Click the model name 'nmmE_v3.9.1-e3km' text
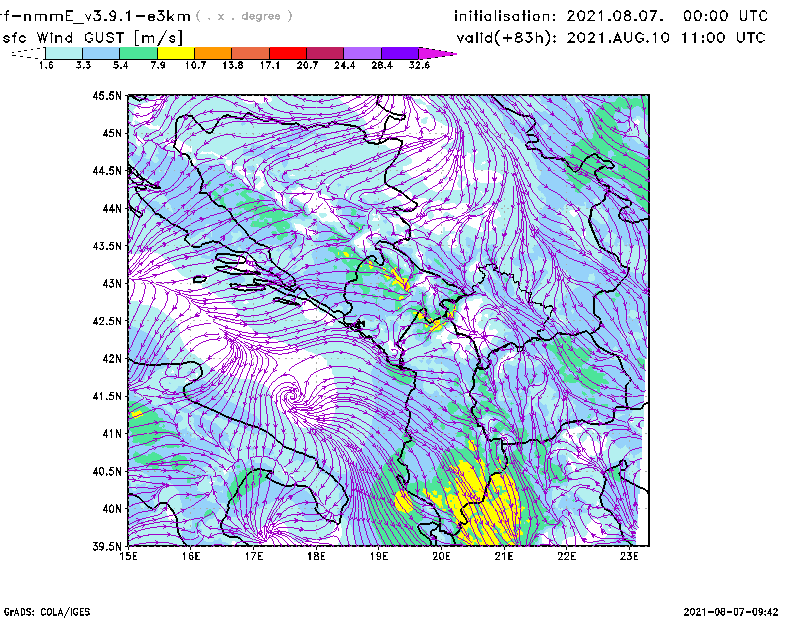 pyautogui.click(x=104, y=16)
